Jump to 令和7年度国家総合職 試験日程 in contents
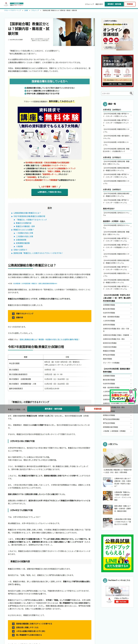This screenshot has height=644, width=138. pyautogui.click(x=29, y=216)
